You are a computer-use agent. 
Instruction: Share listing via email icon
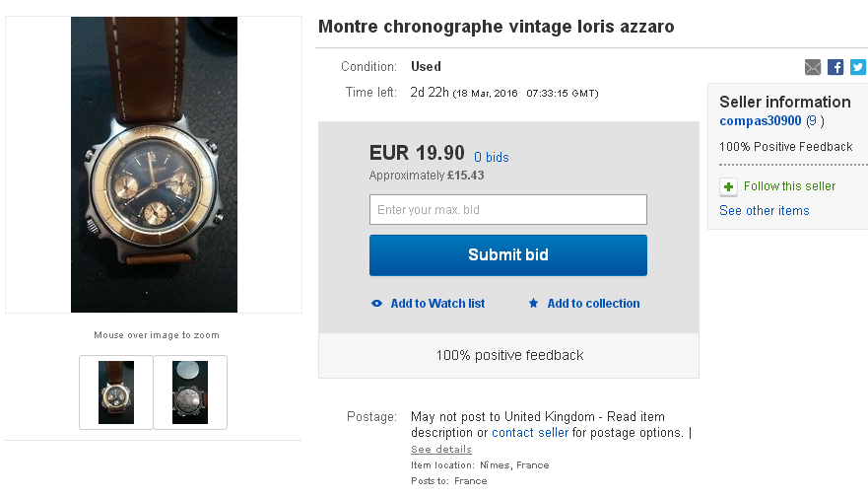pos(813,67)
